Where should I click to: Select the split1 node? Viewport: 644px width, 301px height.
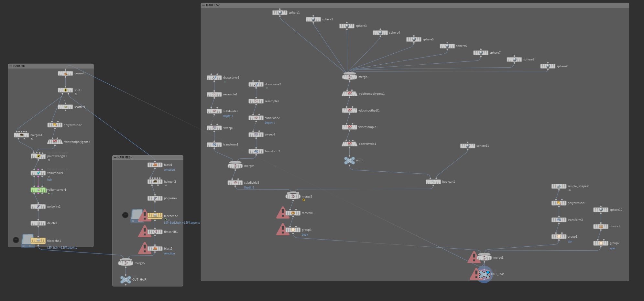click(65, 90)
